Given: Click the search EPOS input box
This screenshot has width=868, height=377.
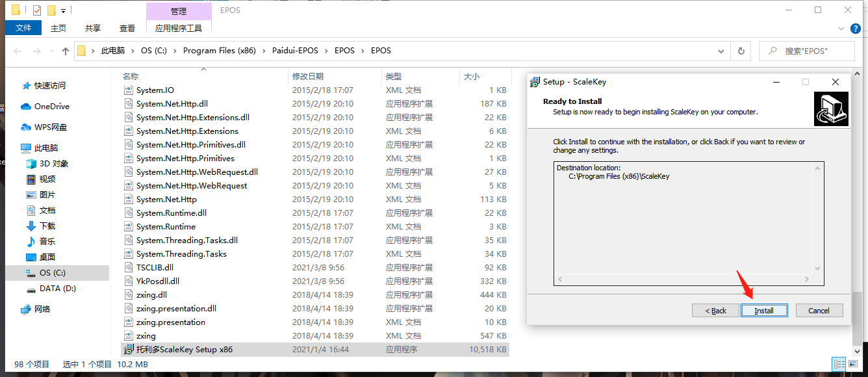Looking at the screenshot, I should 806,51.
